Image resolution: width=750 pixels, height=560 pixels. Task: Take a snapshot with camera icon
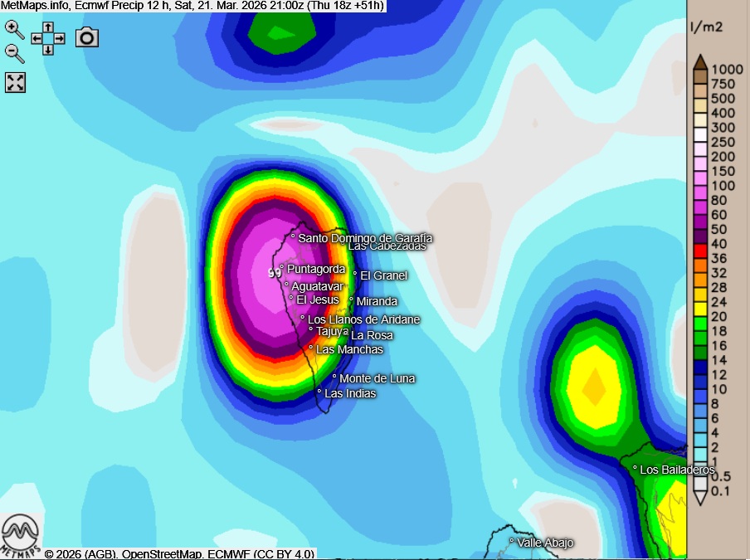[x=87, y=37]
